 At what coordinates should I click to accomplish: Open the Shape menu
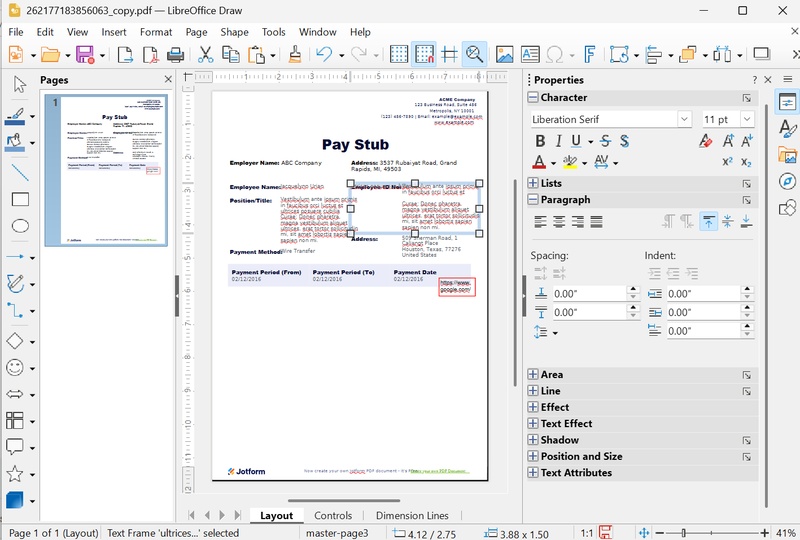234,32
